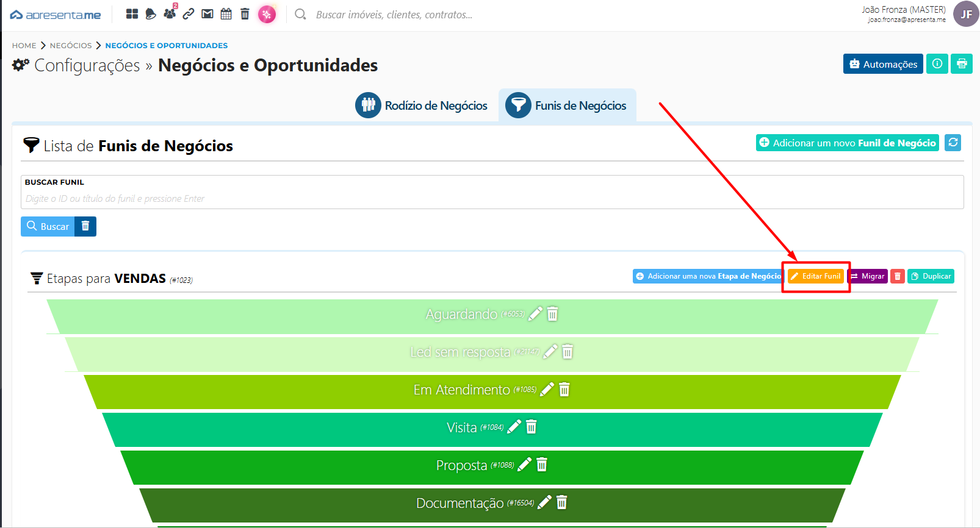The width and height of the screenshot is (980, 528).
Task: Delete the Documentação stage
Action: click(x=562, y=502)
